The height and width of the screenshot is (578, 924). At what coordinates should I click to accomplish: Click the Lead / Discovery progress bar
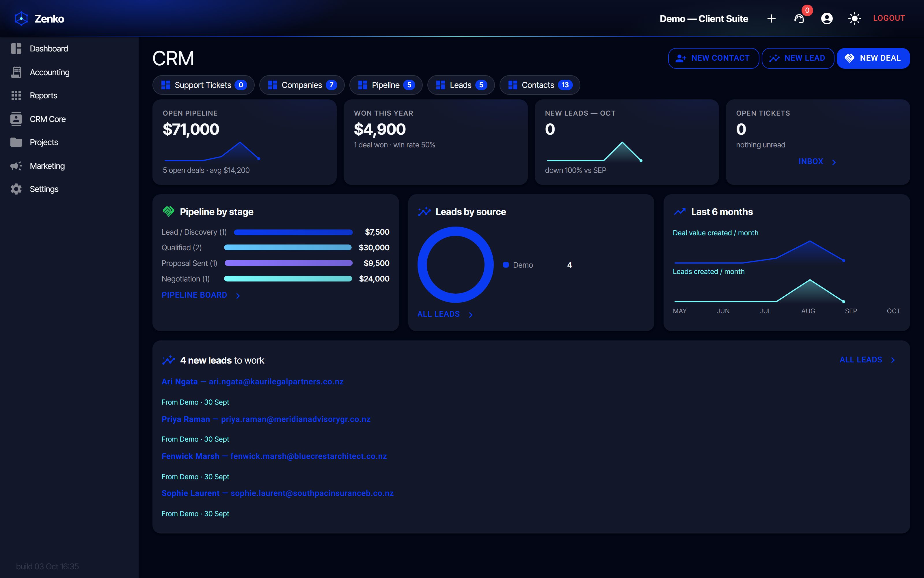tap(293, 232)
